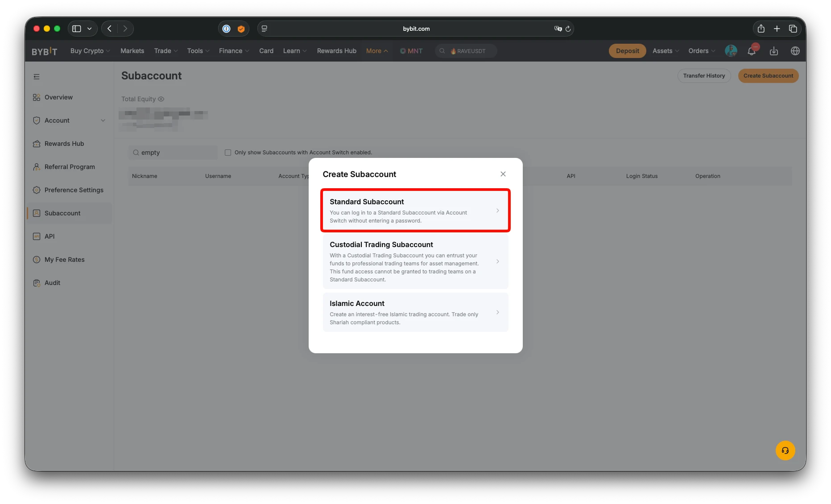Open the Card menu item
The height and width of the screenshot is (504, 831).
(266, 51)
